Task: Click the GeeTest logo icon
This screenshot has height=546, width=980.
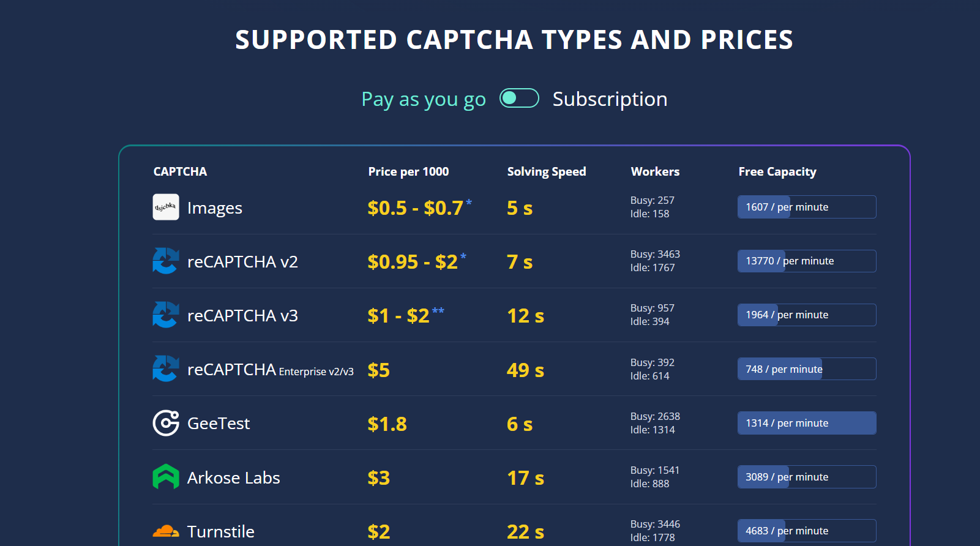Action: click(166, 423)
